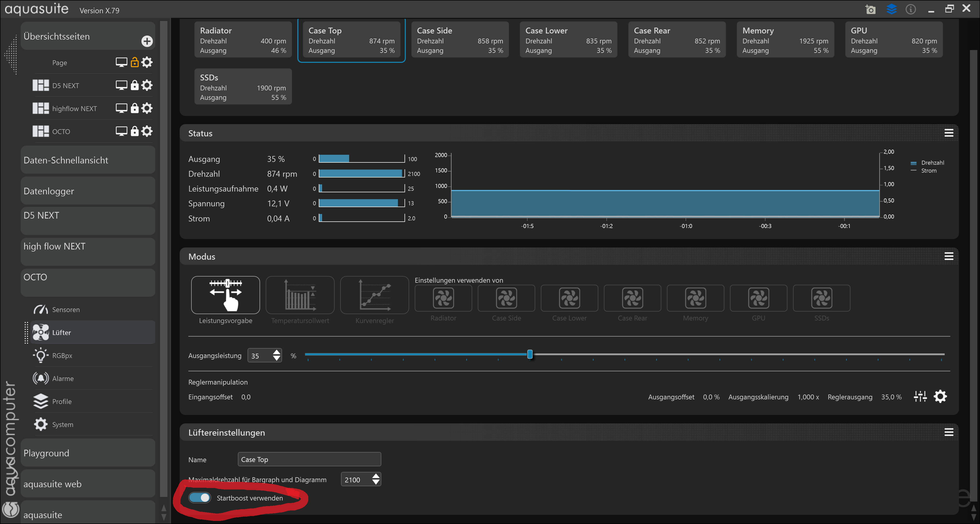This screenshot has width=980, height=524.
Task: Open the Alarme sidebar item
Action: click(x=63, y=378)
